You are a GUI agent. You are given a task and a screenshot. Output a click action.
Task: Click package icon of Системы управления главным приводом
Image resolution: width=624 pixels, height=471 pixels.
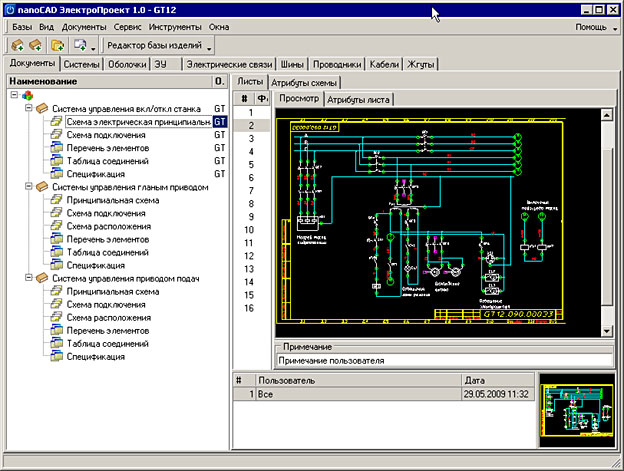pos(42,187)
